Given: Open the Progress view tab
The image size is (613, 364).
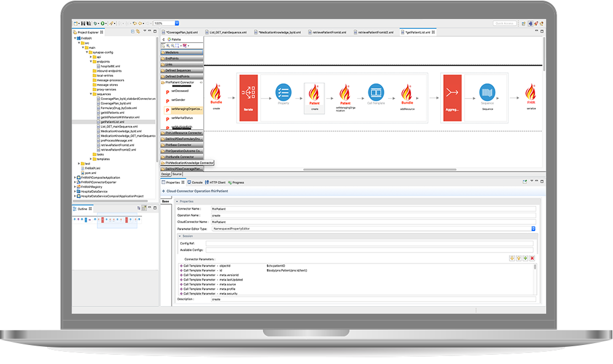Looking at the screenshot, I should click(x=236, y=183).
